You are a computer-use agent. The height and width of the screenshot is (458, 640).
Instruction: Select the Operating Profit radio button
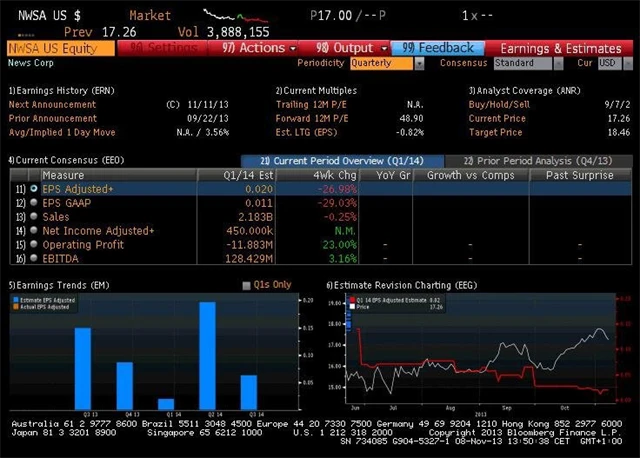[x=34, y=244]
